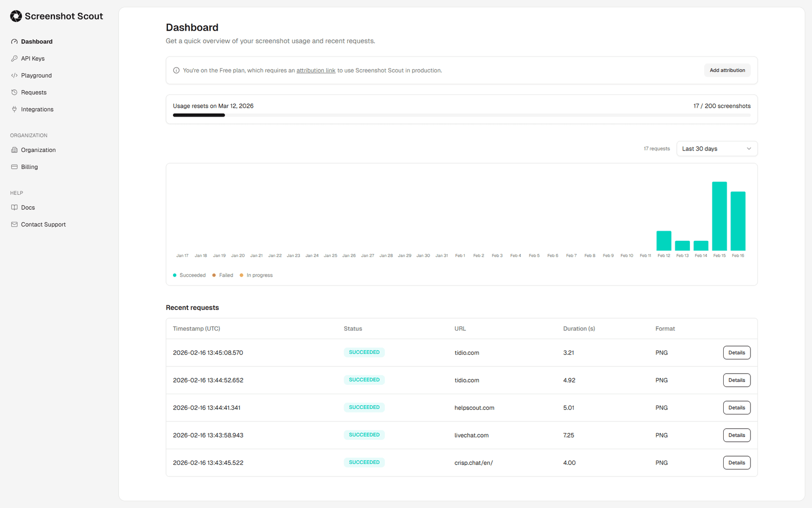The width and height of the screenshot is (812, 508).
Task: Click the screenshot usage progress bar
Action: pyautogui.click(x=461, y=115)
